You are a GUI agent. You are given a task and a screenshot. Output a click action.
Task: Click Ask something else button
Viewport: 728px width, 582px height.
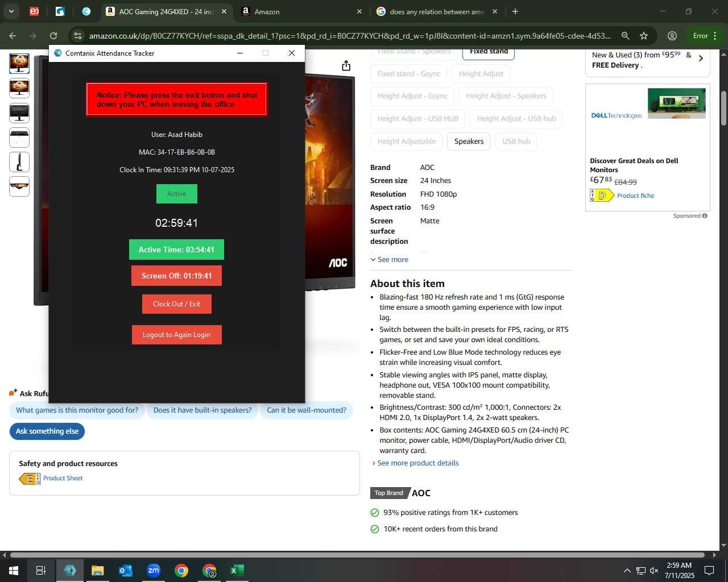click(x=47, y=431)
